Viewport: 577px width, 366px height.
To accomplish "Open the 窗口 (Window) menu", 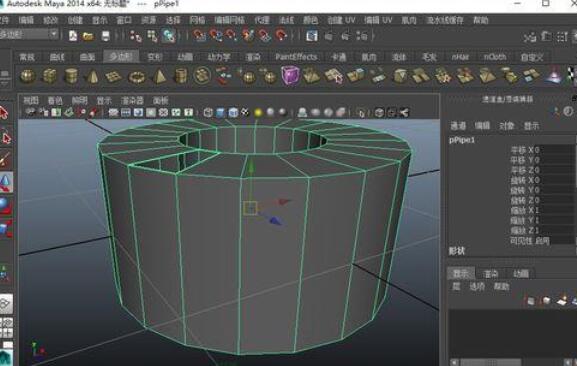I will 124,20.
